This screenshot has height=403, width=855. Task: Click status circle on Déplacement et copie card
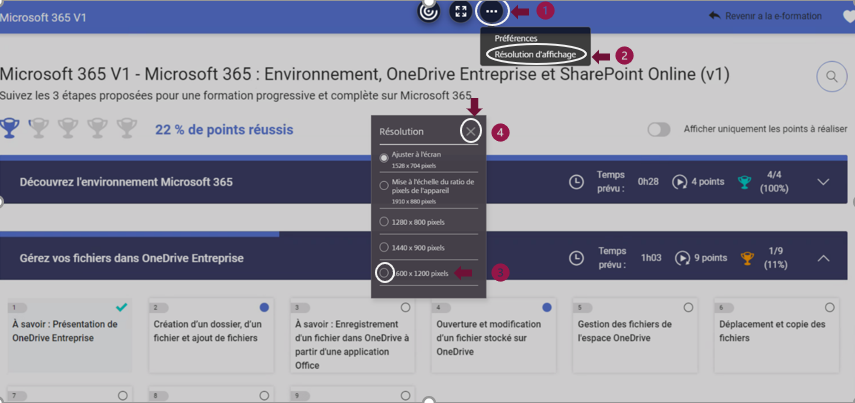(829, 308)
